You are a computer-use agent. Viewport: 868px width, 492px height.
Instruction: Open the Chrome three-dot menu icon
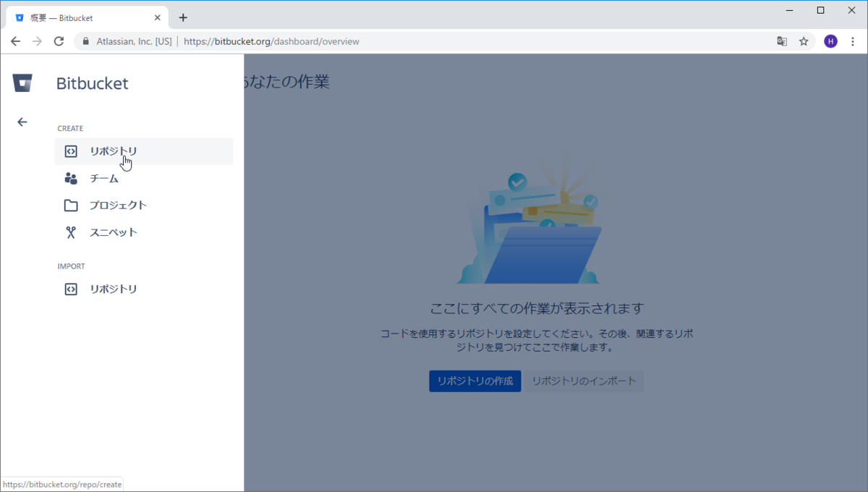tap(853, 41)
